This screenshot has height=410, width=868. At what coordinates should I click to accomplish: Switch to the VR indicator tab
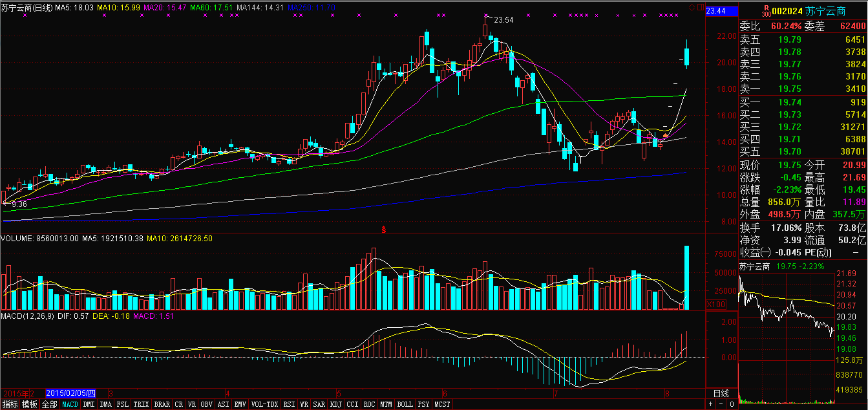tap(192, 404)
